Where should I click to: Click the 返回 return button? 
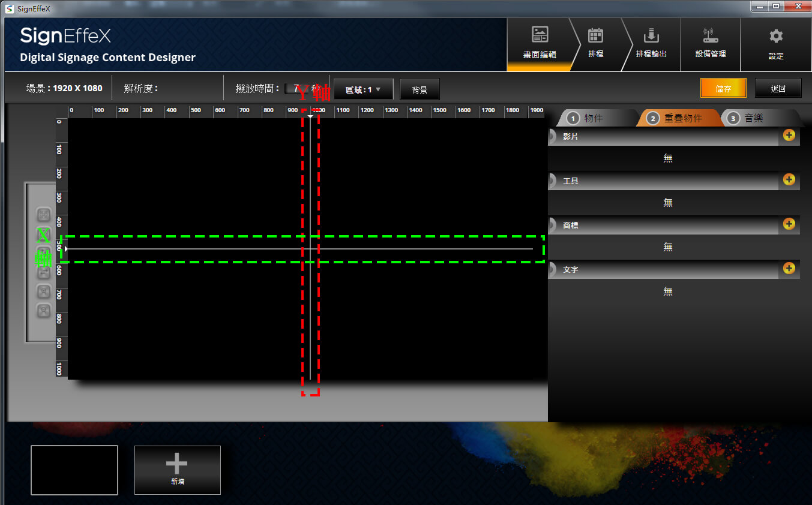pyautogui.click(x=778, y=89)
